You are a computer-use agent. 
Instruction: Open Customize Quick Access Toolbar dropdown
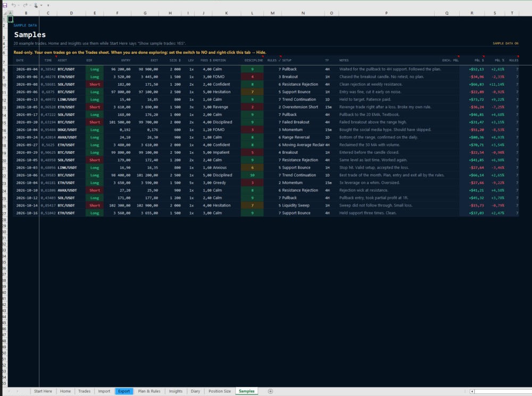click(x=48, y=5)
